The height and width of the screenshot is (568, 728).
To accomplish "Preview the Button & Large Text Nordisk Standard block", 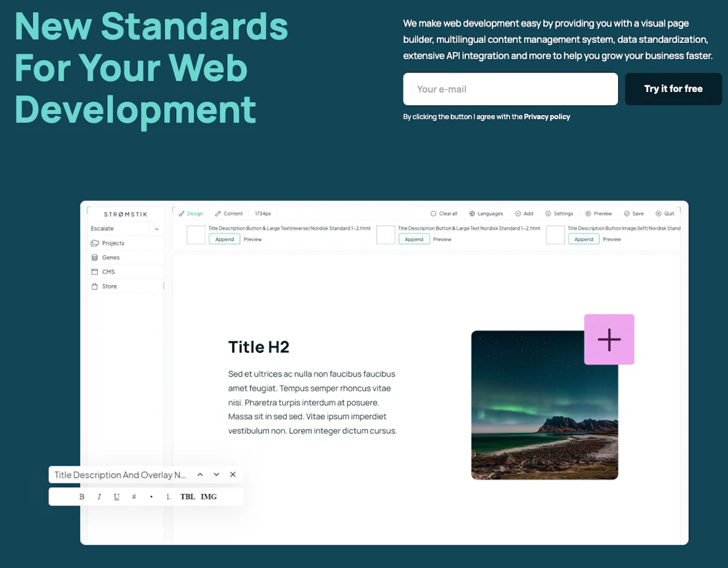I will coord(442,239).
